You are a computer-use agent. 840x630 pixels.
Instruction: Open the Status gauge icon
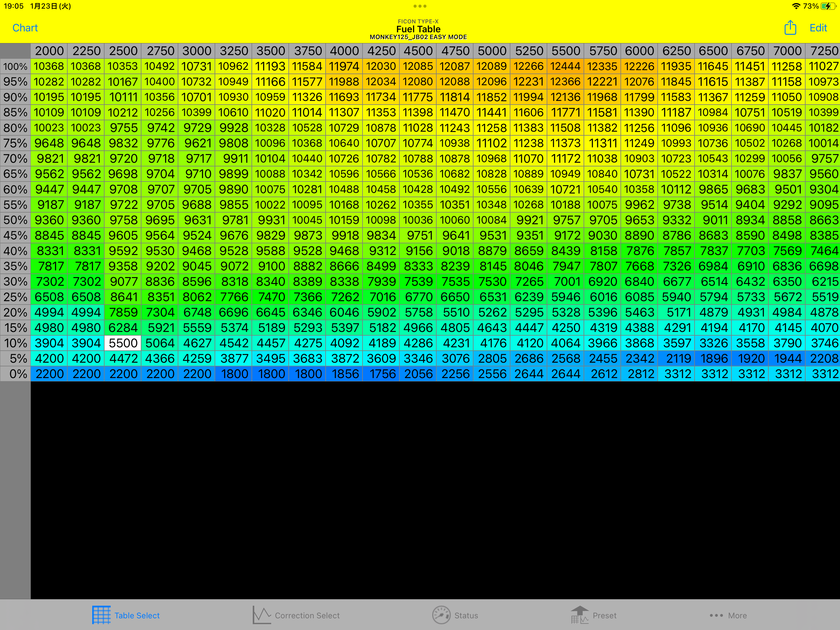tap(441, 615)
